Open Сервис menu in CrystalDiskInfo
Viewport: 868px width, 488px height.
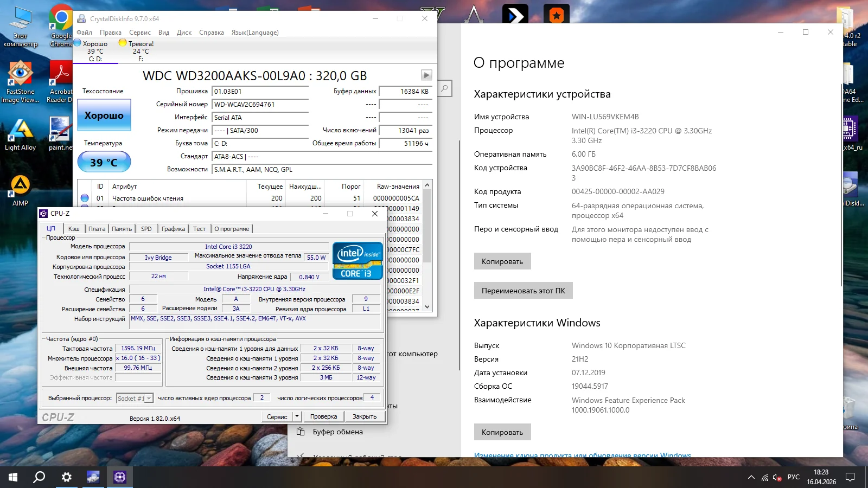coord(140,33)
